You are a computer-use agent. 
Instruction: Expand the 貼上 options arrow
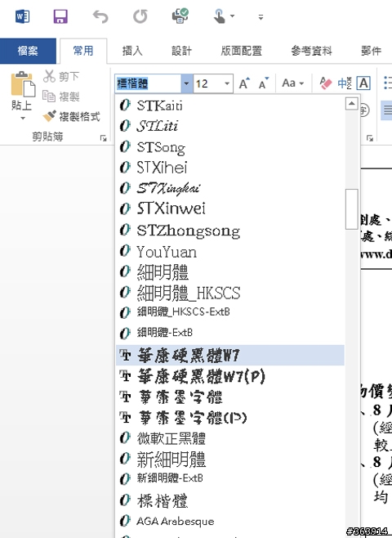click(x=23, y=118)
